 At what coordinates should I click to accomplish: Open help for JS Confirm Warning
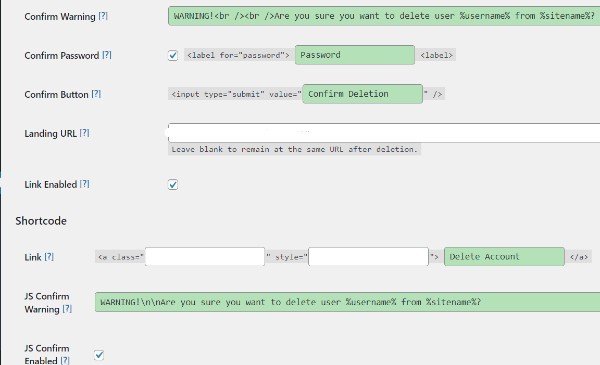tap(67, 309)
